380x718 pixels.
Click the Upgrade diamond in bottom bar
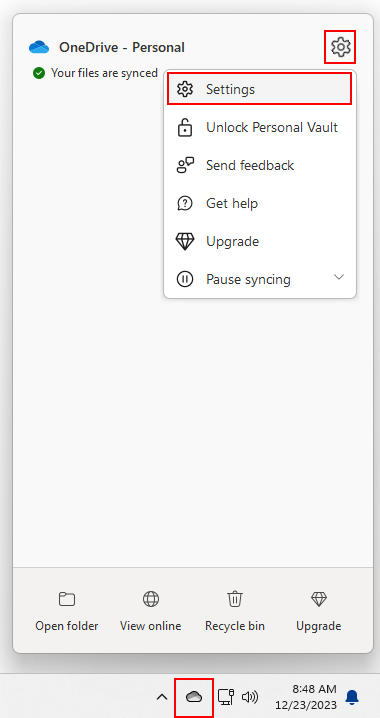(319, 612)
